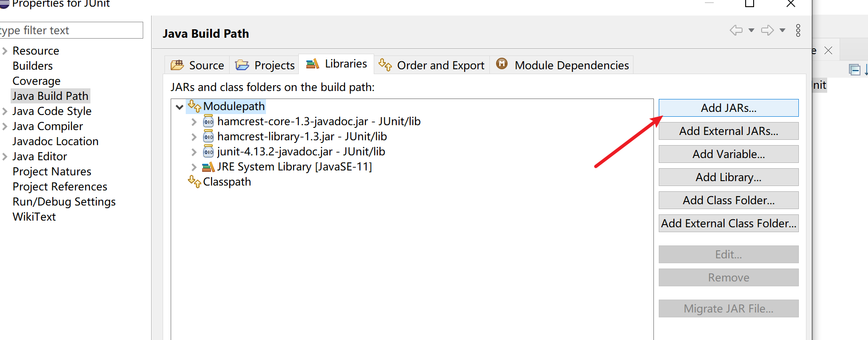Expand hamcrest-library-1.3.jar entry
868x340 pixels.
194,137
